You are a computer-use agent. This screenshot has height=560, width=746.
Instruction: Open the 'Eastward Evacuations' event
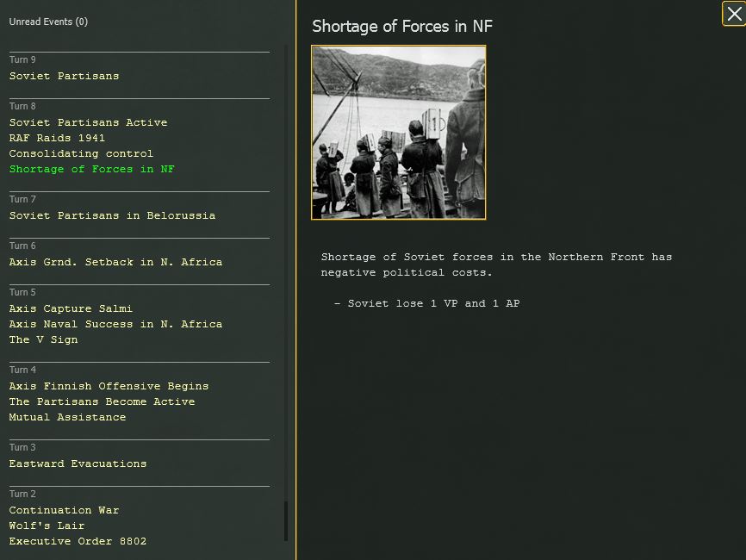tap(78, 464)
